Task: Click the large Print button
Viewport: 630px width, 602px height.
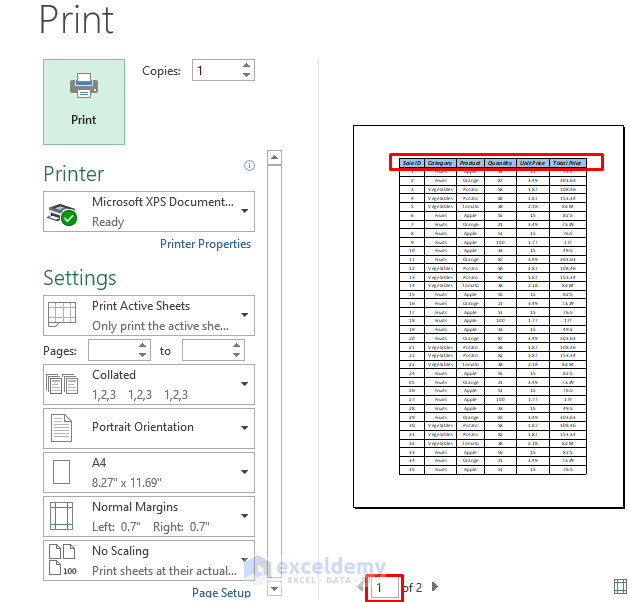Action: (84, 102)
